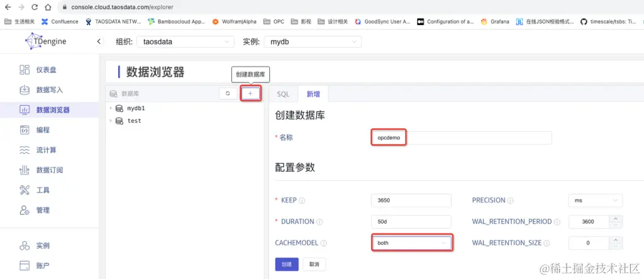Click the plus button to create database
The width and height of the screenshot is (644, 279).
click(250, 94)
